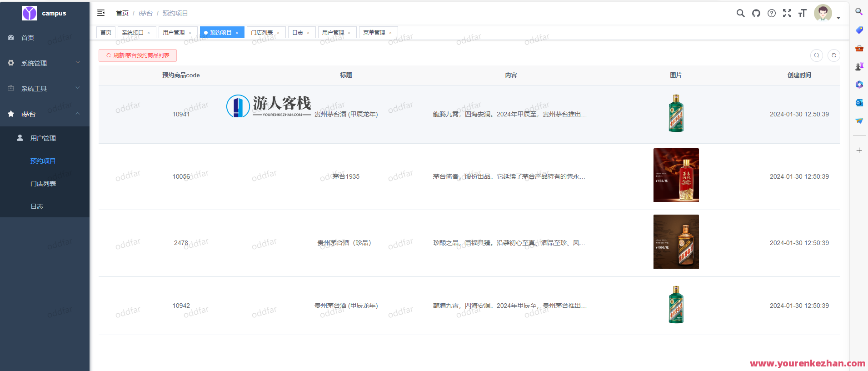The width and height of the screenshot is (868, 371).
Task: Open browser sidebar search icon
Action: point(859,12)
